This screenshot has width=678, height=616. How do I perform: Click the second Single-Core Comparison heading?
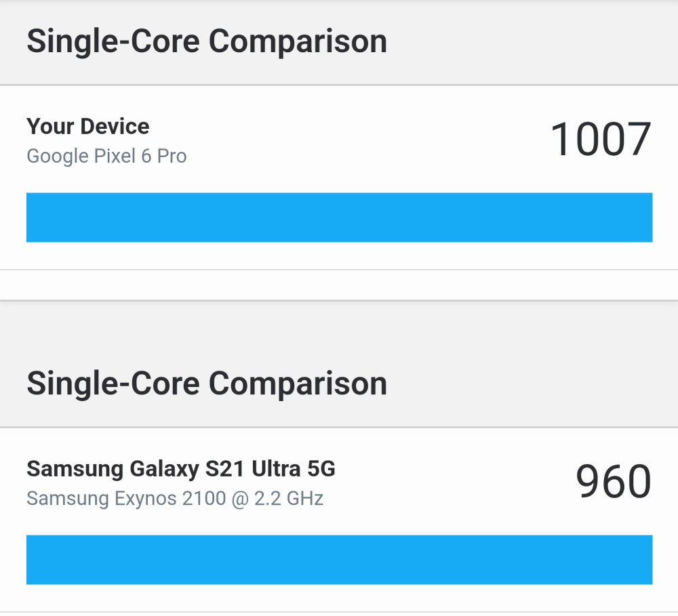pos(207,384)
